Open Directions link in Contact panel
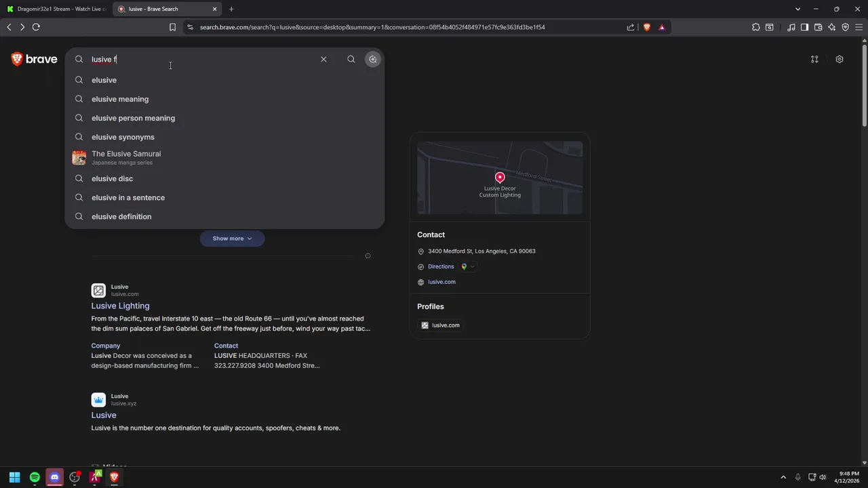Image resolution: width=868 pixels, height=488 pixels. coord(441,266)
